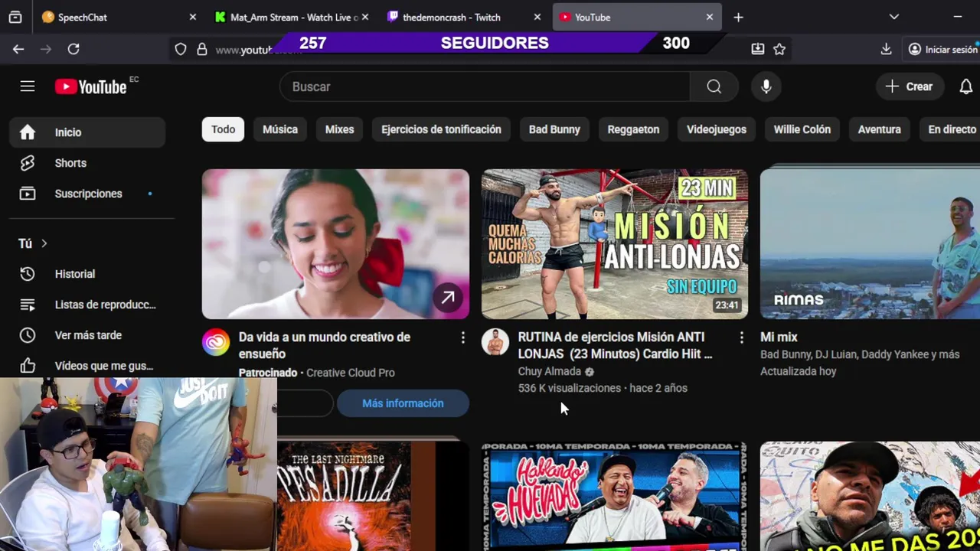Close the YouTube browser tab
Viewport: 980px width, 551px height.
click(x=710, y=17)
